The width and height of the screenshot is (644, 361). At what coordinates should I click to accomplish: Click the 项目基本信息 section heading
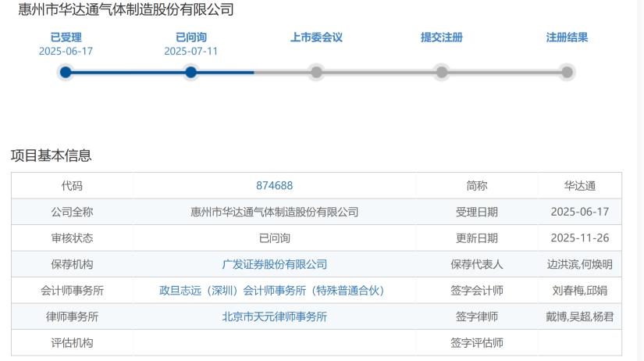(x=51, y=155)
